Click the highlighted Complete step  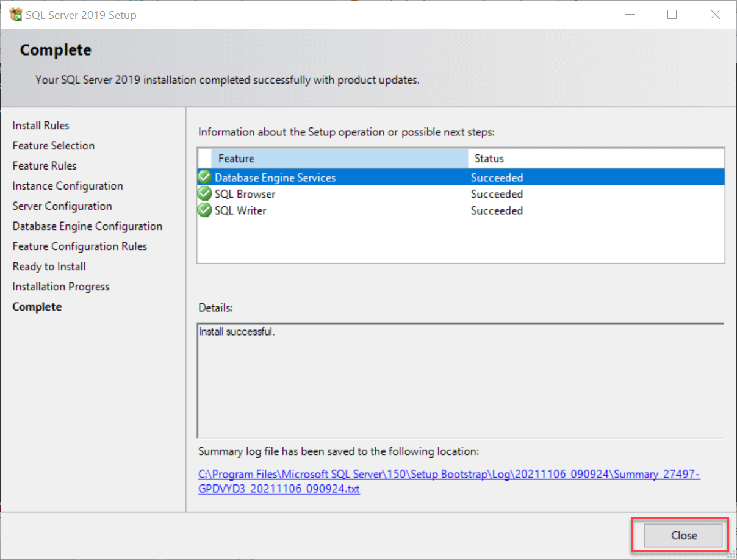(x=37, y=306)
